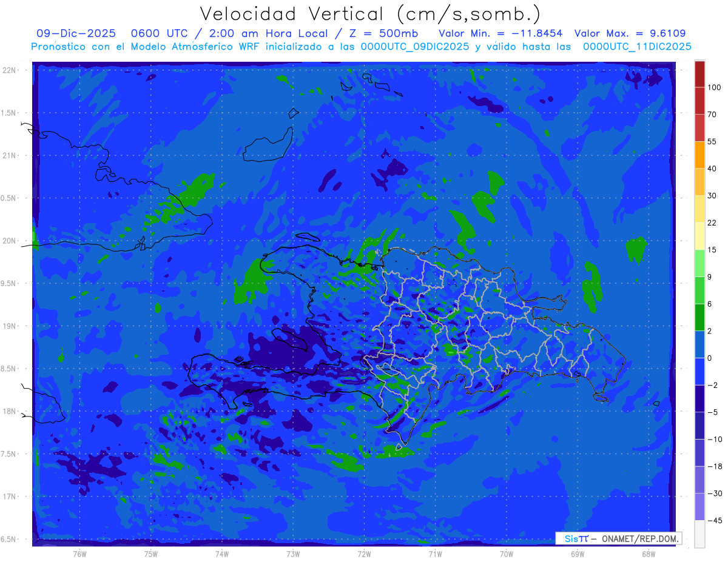Click the colorbar label 40
This screenshot has width=728, height=562.
point(712,169)
